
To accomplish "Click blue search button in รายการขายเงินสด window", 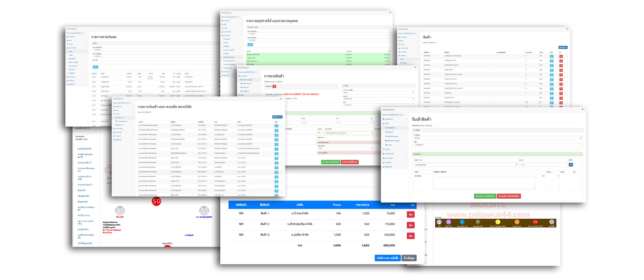I will click(x=95, y=67).
